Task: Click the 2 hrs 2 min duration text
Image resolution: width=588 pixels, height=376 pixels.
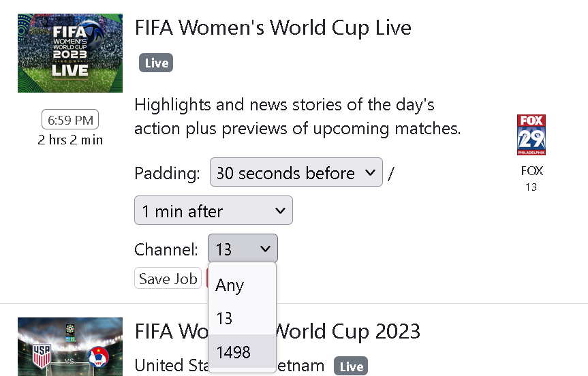Action: pyautogui.click(x=70, y=140)
